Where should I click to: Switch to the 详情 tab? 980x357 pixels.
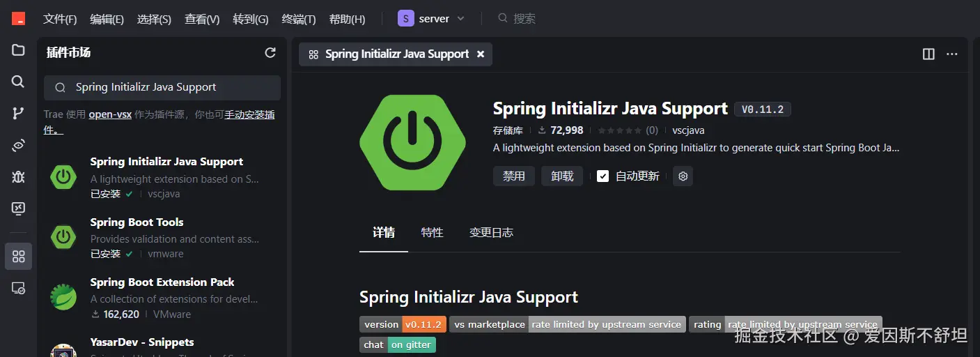[384, 232]
